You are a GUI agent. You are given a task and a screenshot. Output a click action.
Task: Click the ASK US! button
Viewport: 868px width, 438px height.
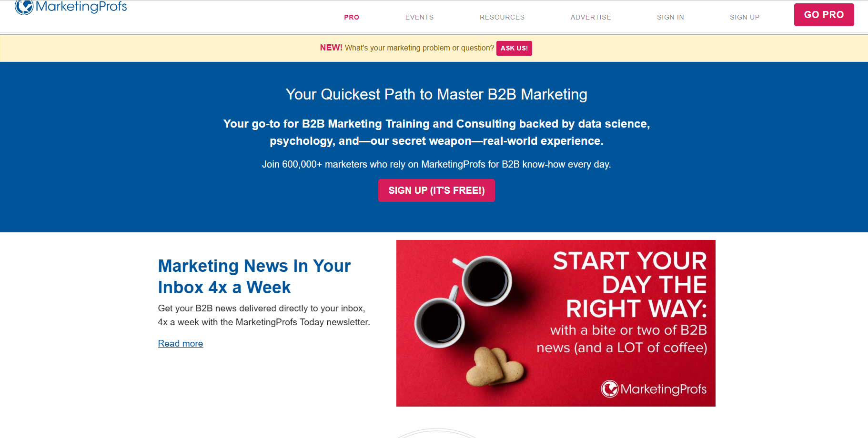tap(514, 48)
